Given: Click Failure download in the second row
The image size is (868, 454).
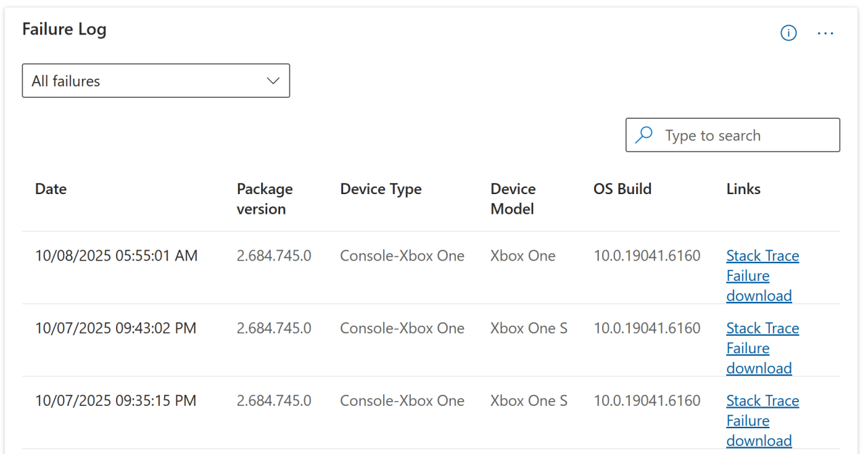Looking at the screenshot, I should click(x=759, y=358).
